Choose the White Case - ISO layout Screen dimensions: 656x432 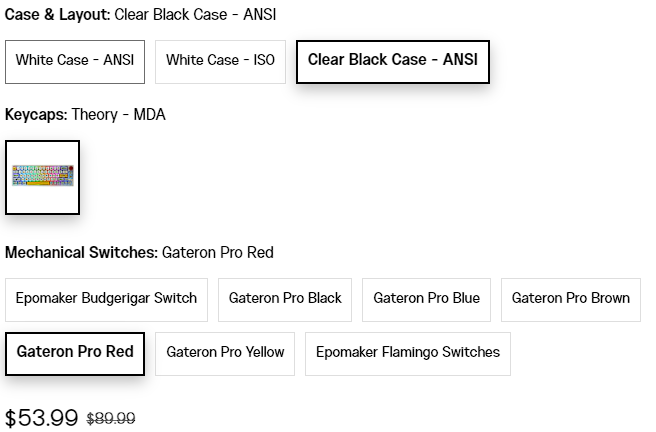tap(220, 61)
